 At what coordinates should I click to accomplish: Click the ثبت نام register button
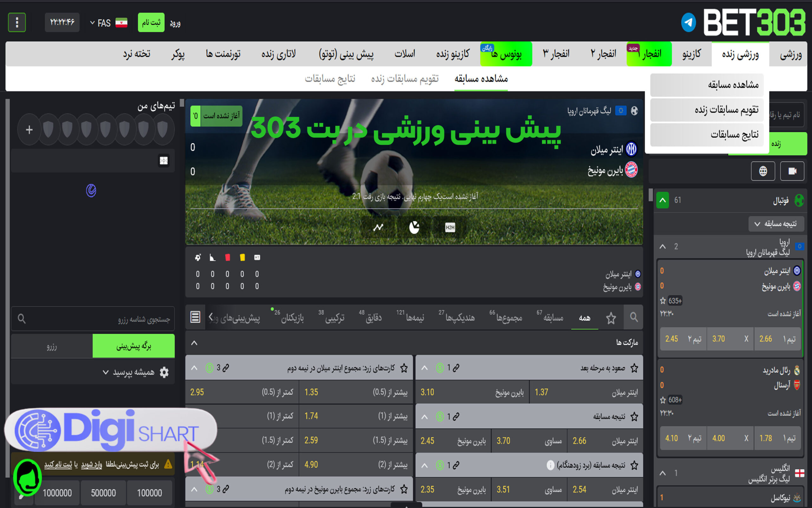151,23
